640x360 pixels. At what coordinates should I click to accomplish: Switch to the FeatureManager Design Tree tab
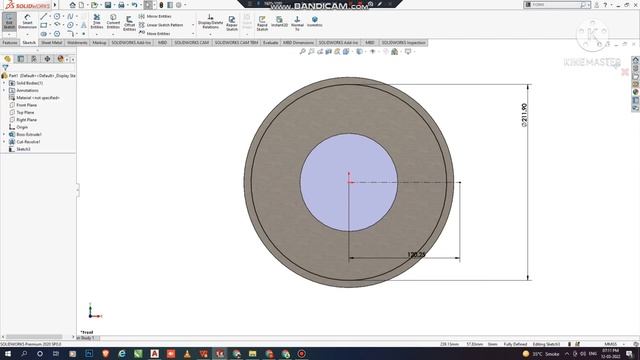(7, 59)
